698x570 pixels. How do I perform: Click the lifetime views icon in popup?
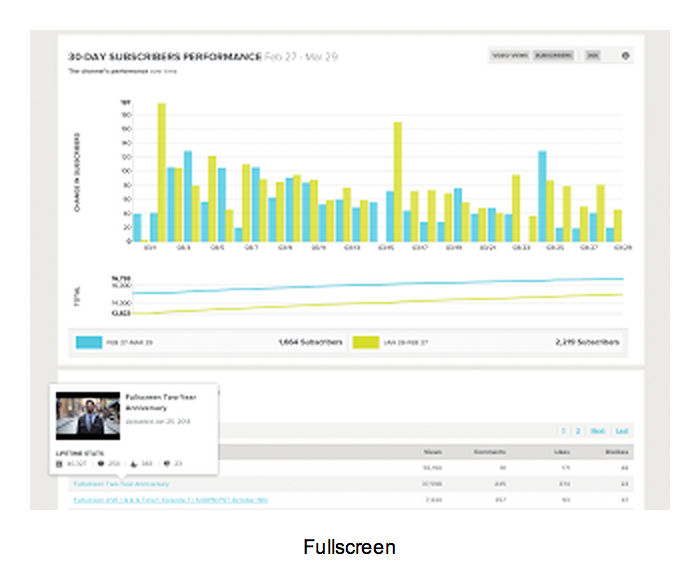(x=59, y=464)
